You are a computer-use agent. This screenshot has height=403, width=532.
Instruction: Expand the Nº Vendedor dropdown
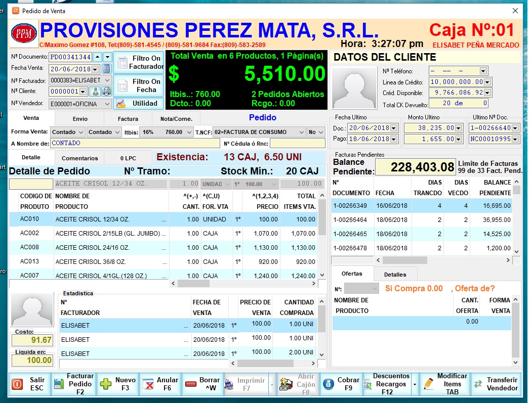[x=107, y=104]
